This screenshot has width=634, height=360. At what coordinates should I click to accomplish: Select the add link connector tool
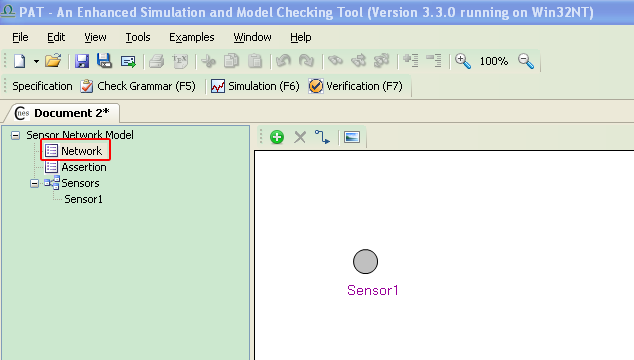click(322, 137)
